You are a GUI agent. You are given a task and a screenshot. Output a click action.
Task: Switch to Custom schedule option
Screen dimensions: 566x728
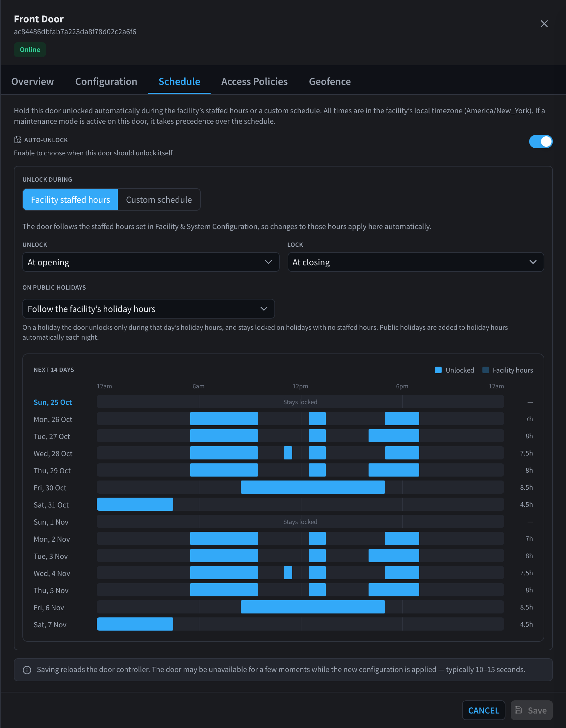159,199
